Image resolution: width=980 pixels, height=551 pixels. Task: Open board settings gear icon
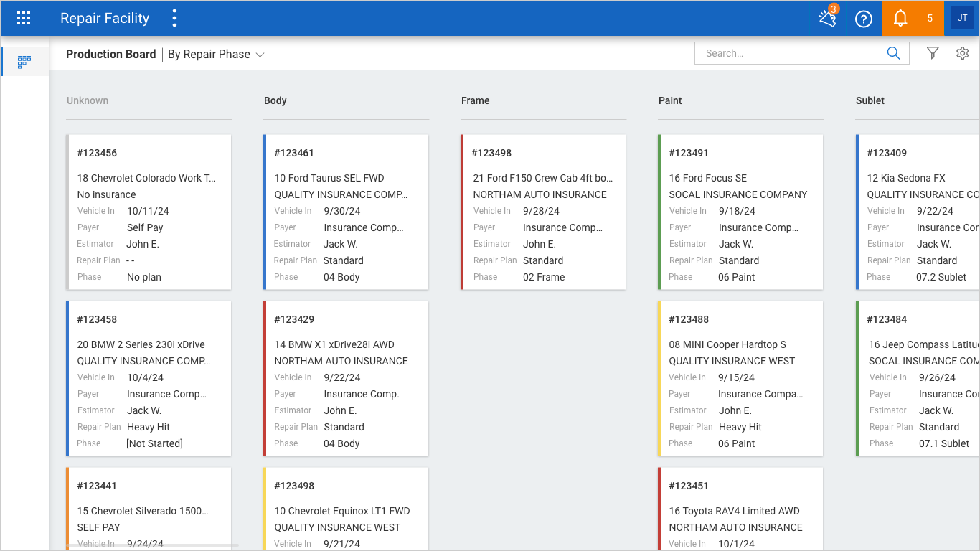(963, 53)
